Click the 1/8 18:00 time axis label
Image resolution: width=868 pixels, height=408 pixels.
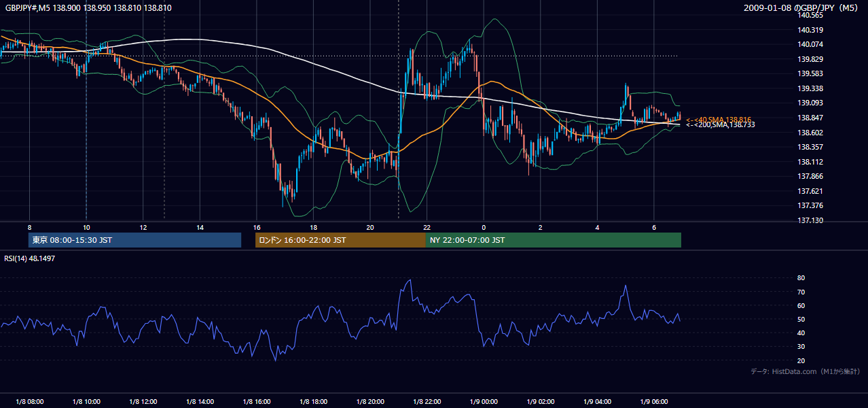coord(313,402)
